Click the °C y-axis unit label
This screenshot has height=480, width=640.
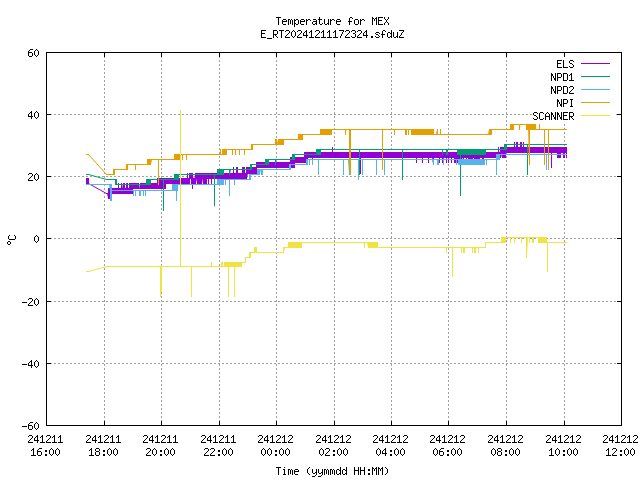click(x=11, y=240)
